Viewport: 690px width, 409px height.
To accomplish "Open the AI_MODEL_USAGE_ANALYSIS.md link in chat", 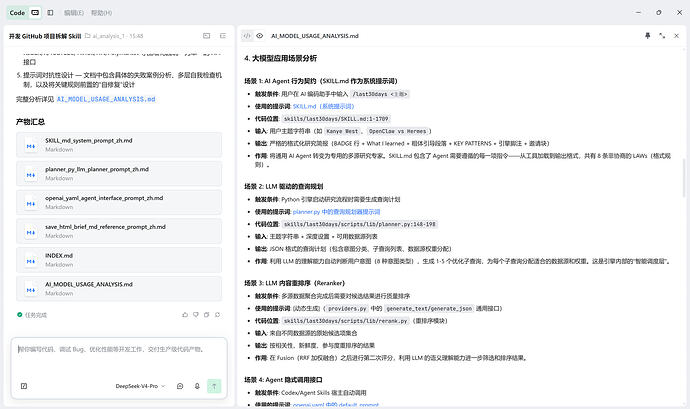I will (106, 99).
